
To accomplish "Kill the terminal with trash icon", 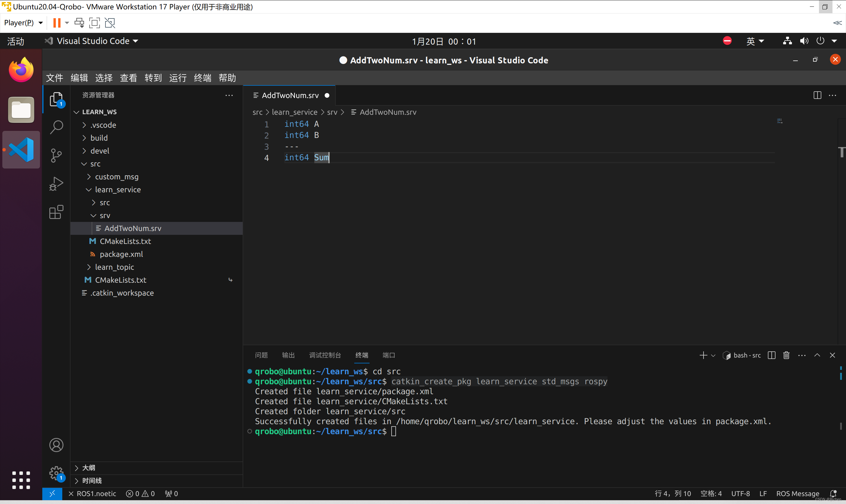I will (x=786, y=355).
